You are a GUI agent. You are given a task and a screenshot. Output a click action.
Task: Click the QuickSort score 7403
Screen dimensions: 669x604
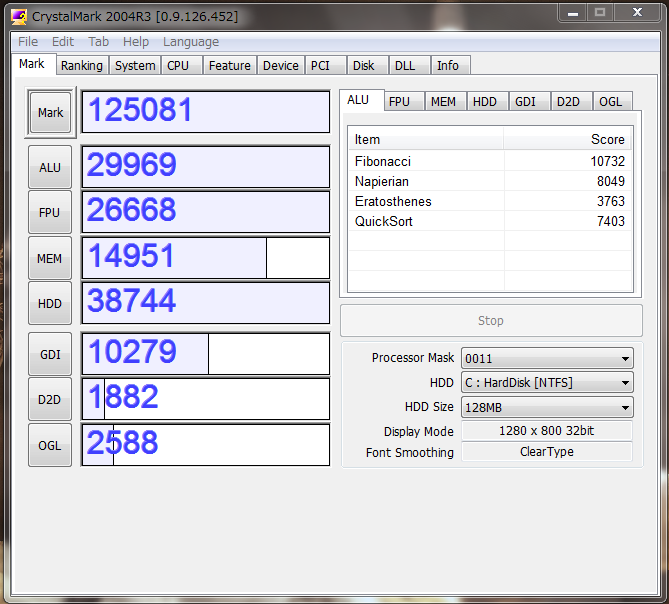coord(611,221)
